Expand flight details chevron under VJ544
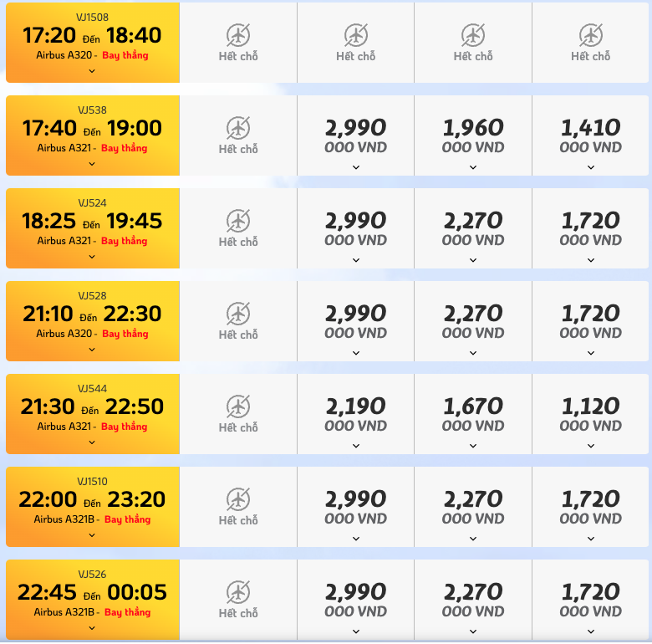This screenshot has height=644, width=652. (92, 442)
